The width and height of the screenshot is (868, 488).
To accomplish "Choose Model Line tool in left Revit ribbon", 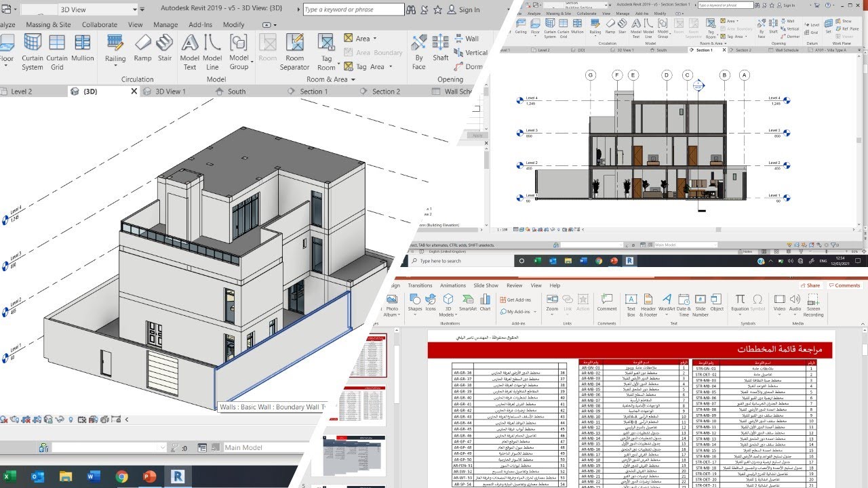I will pos(212,52).
